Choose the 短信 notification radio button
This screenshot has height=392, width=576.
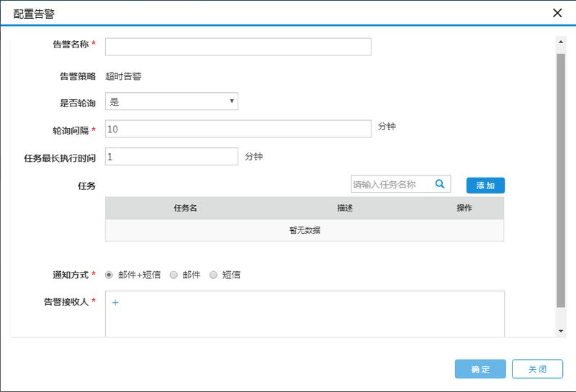213,275
